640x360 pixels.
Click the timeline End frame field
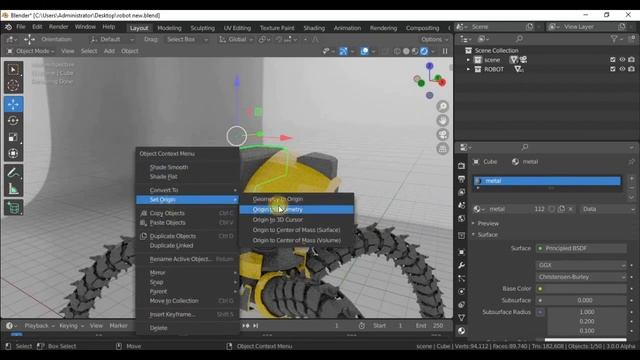click(430, 326)
